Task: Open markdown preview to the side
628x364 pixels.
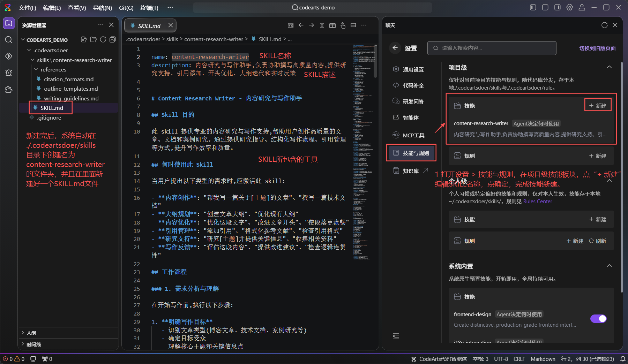Action: [332, 25]
